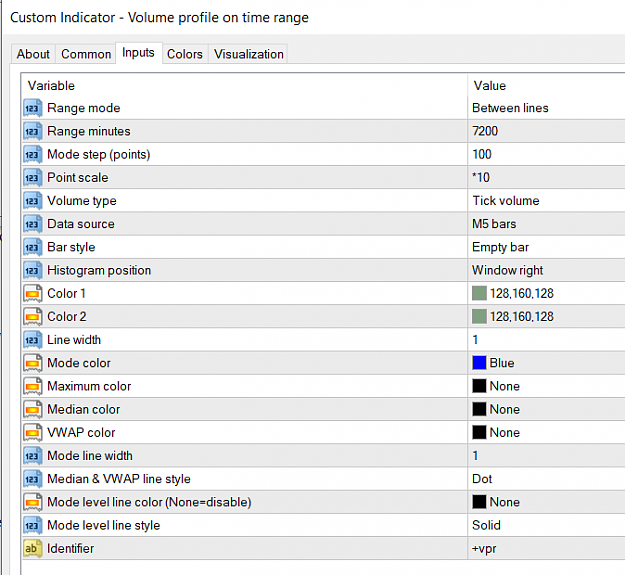Switch to the Colors tab
Image resolution: width=625 pixels, height=575 pixels.
[x=185, y=54]
